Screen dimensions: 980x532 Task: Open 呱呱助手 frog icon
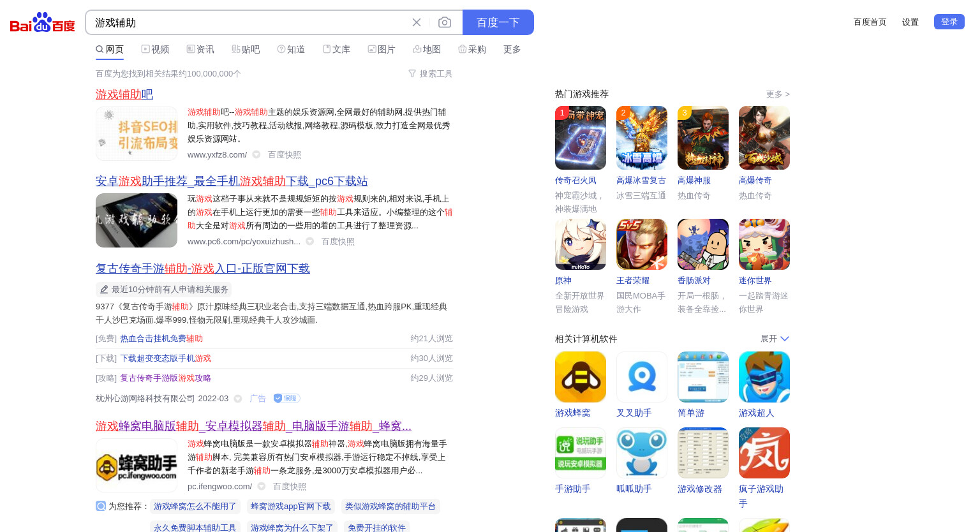point(642,453)
